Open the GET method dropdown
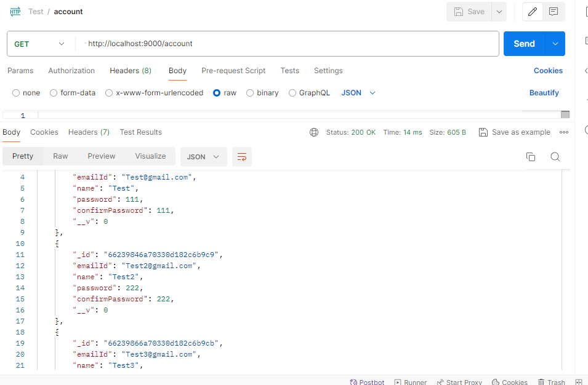The width and height of the screenshot is (588, 385). click(40, 44)
